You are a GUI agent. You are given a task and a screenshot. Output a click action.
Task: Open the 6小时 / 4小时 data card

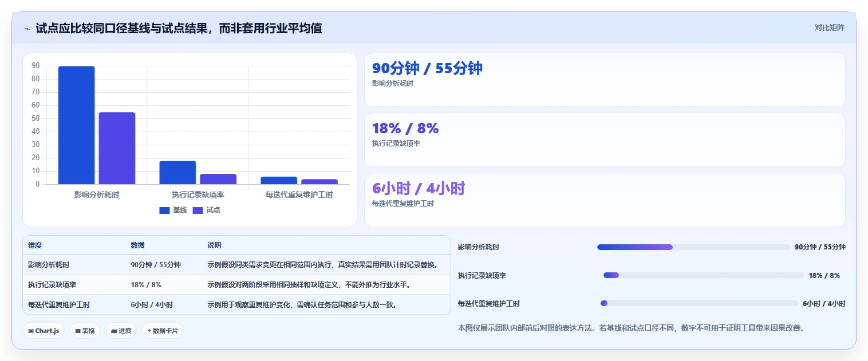605,200
